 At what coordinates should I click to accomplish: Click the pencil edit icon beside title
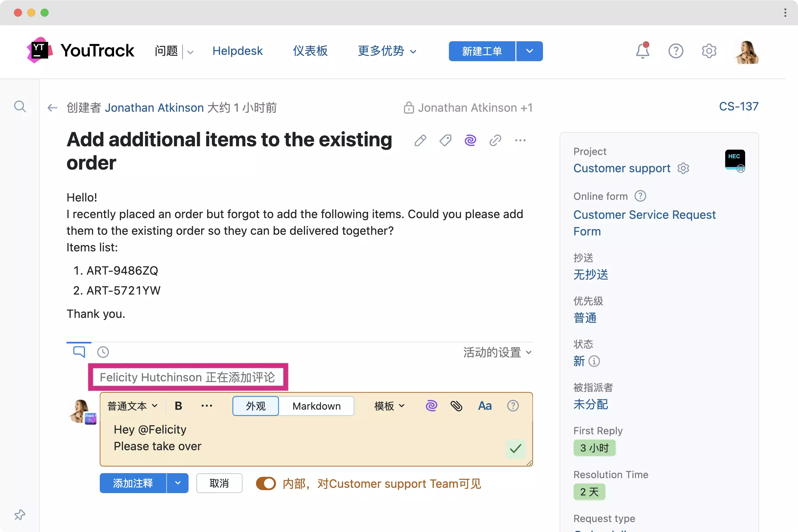420,140
